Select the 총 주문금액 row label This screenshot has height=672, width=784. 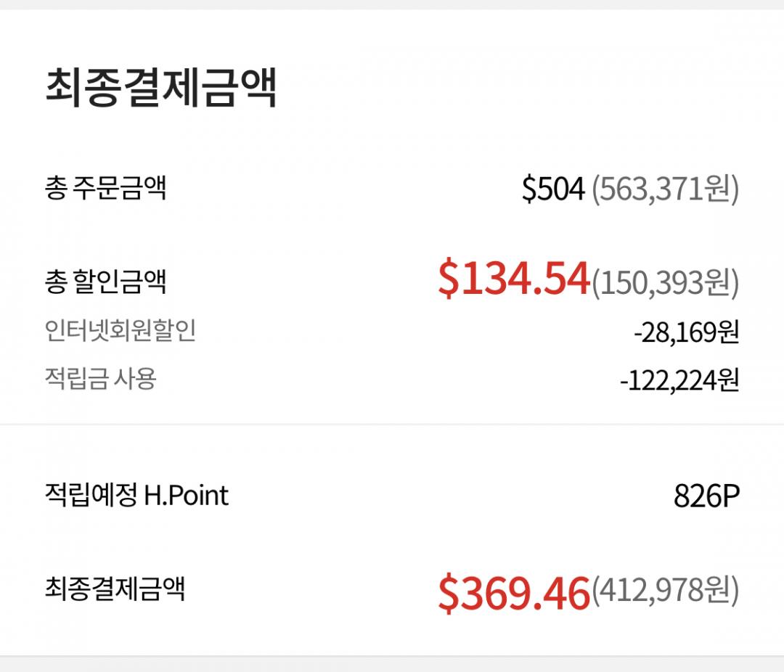[105, 189]
